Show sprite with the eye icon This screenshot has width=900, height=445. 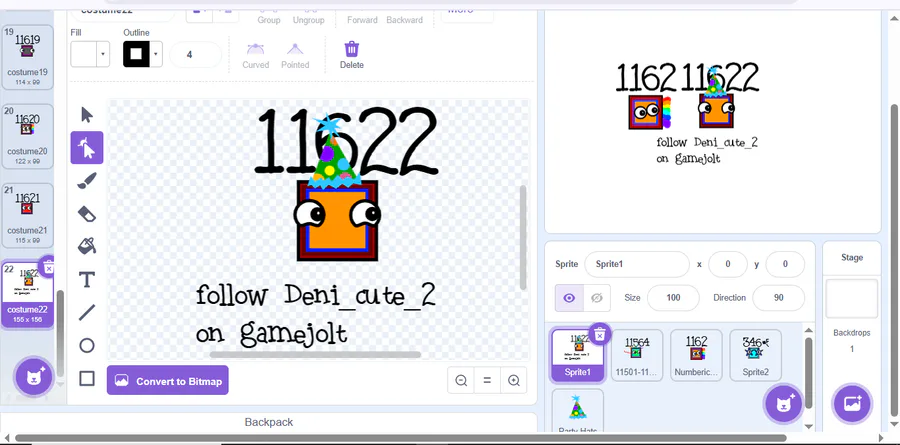pos(569,298)
